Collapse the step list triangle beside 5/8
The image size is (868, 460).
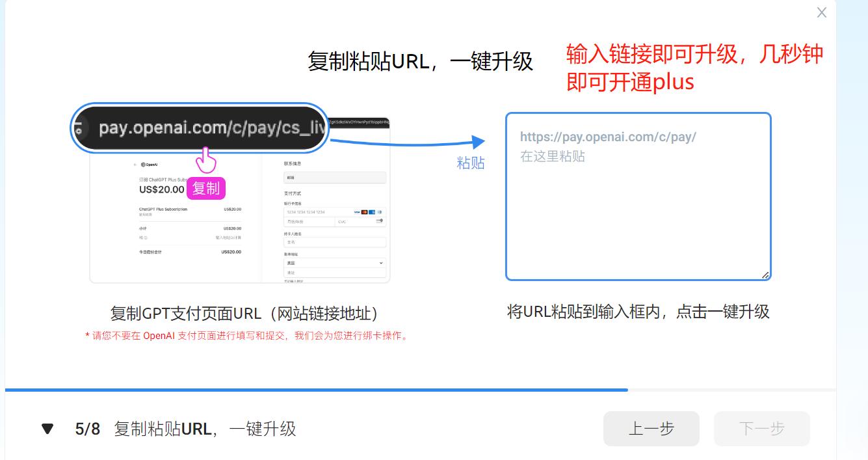47,429
